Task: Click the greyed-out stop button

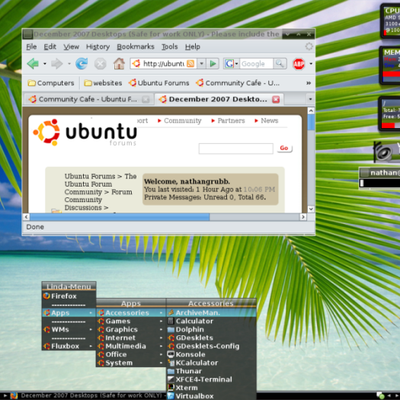Action: click(100, 63)
